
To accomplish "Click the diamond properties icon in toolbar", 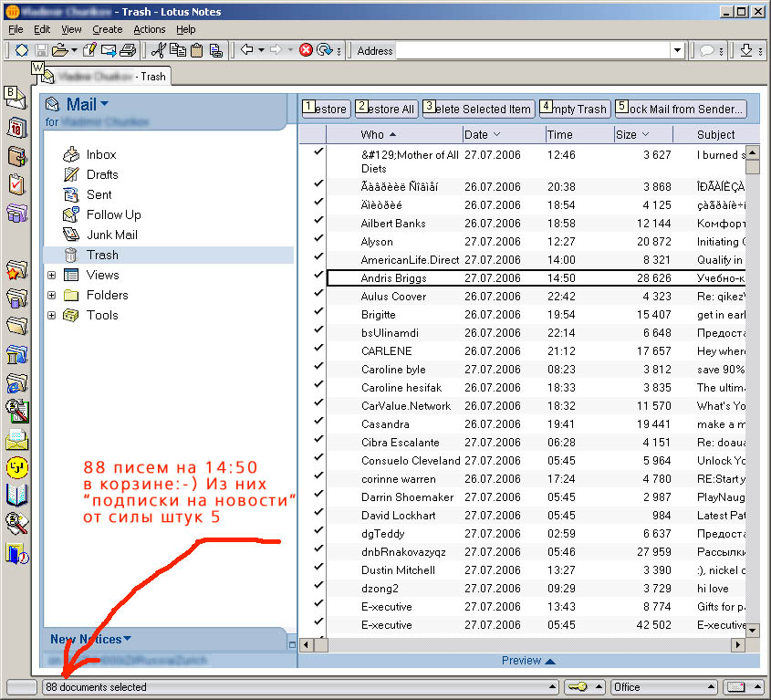I will pos(22,50).
